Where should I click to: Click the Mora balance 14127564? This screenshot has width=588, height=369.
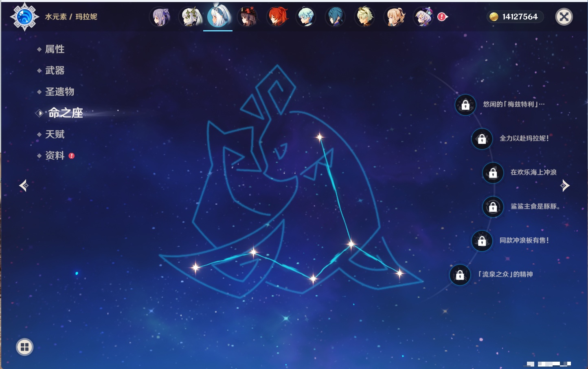[x=520, y=17]
